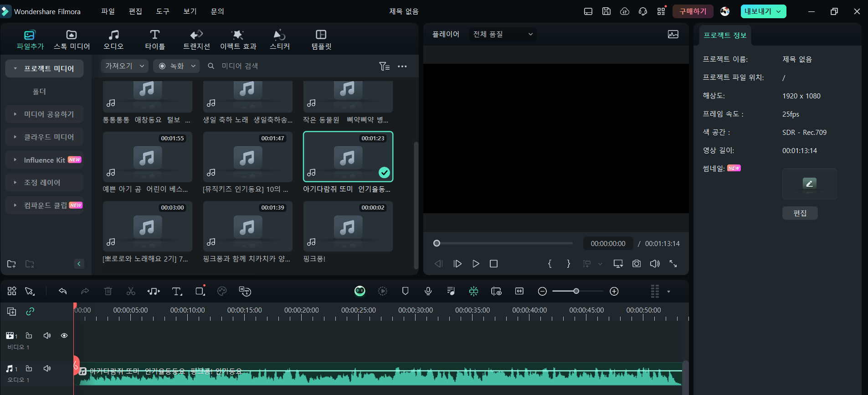868x395 pixels.
Task: Open the 보기 menu
Action: tap(190, 11)
